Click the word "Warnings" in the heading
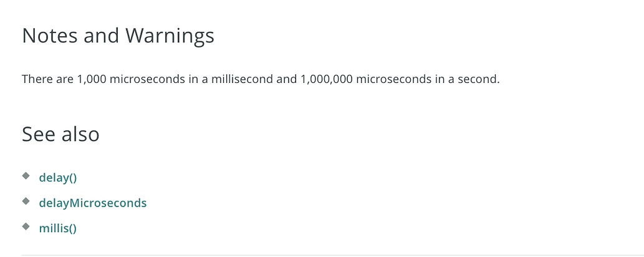The image size is (644, 257). click(x=170, y=36)
